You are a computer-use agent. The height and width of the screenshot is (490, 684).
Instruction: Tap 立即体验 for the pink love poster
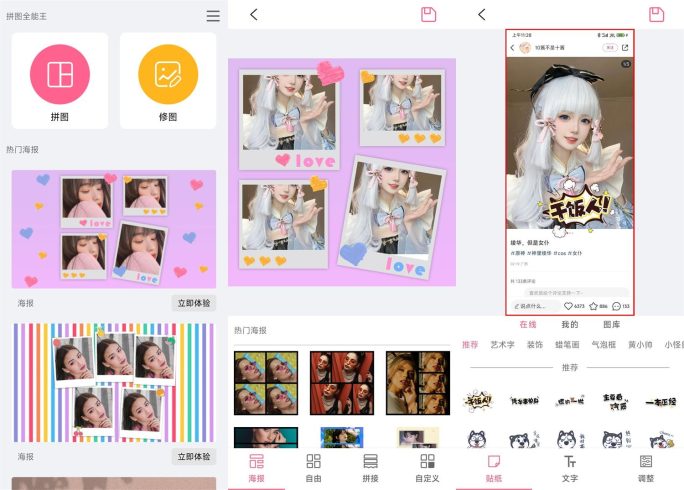[x=194, y=303]
